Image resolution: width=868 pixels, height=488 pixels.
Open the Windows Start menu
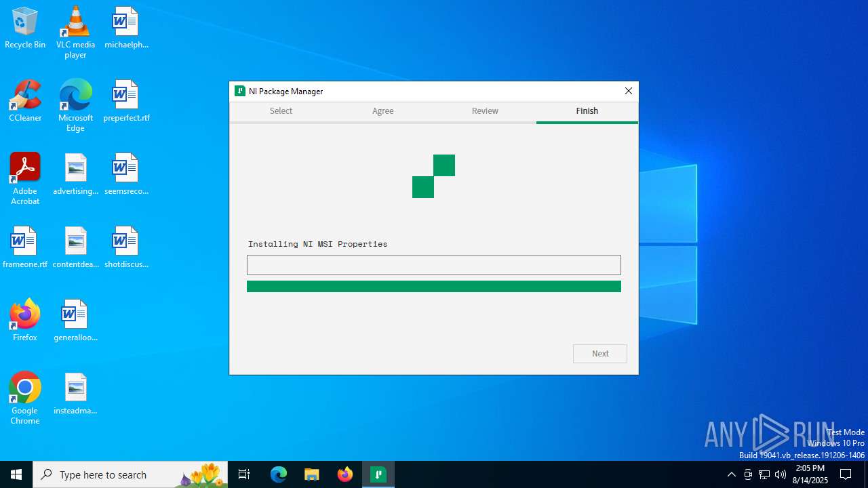coord(16,474)
